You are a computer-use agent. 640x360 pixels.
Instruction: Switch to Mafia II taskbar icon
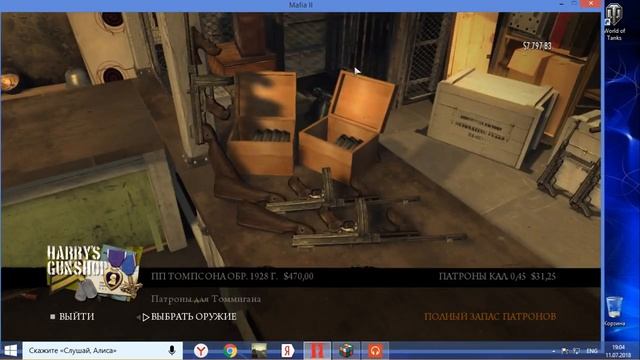click(317, 351)
